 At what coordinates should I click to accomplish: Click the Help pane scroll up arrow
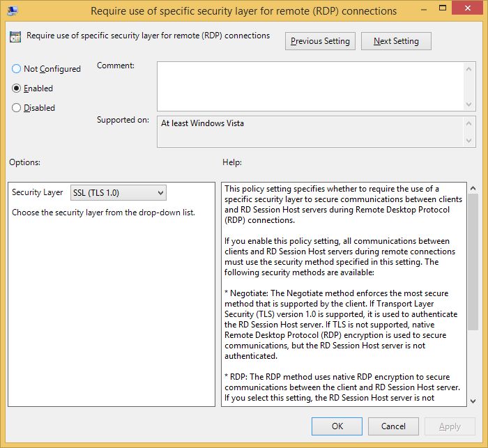473,188
